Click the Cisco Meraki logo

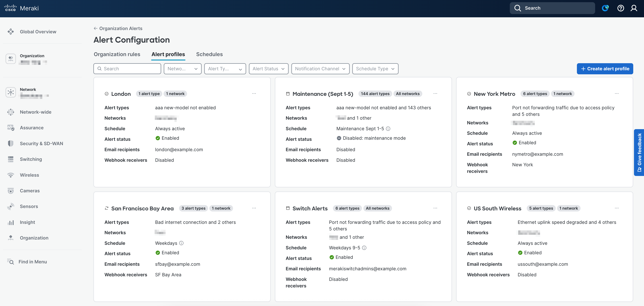[21, 8]
